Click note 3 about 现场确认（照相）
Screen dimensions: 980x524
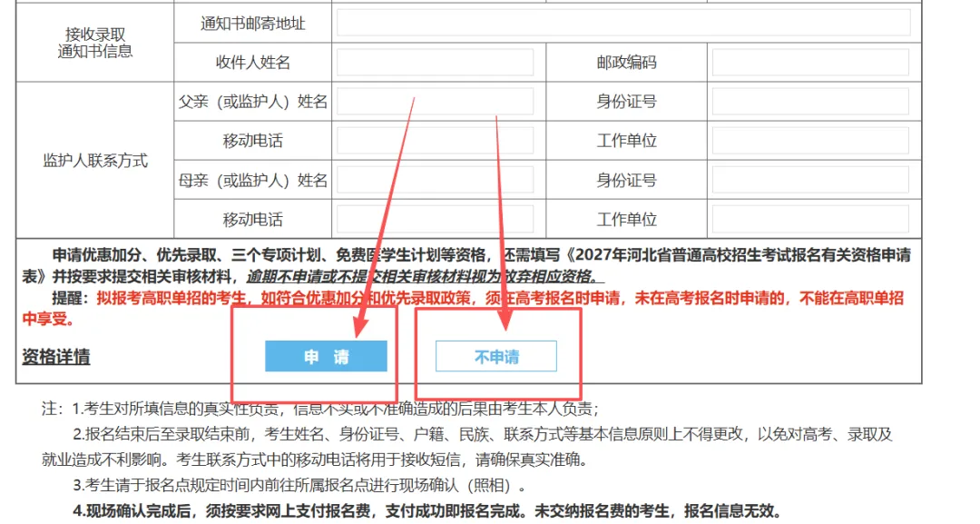(x=299, y=485)
